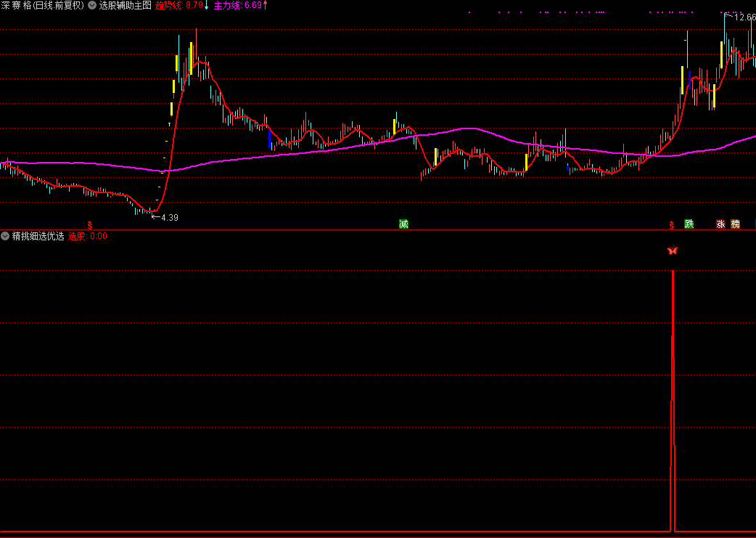This screenshot has height=538, width=756.
Task: Expand the 选股辅助主图 indicator dropdown arrow
Action: pos(91,5)
